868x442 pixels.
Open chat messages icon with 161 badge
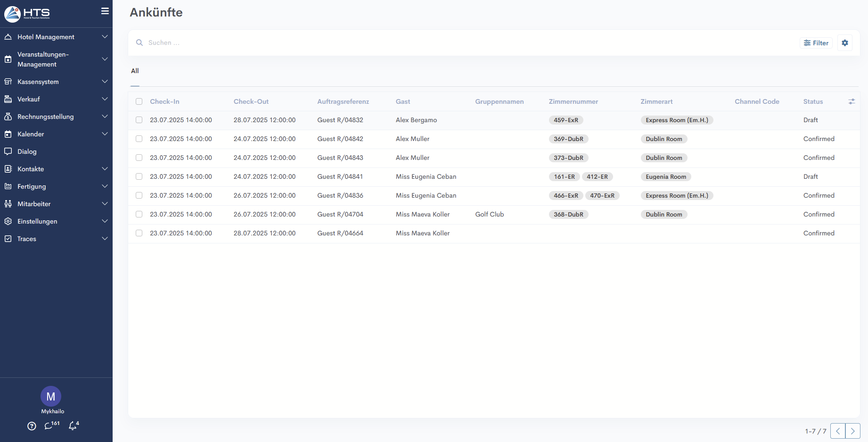click(49, 426)
